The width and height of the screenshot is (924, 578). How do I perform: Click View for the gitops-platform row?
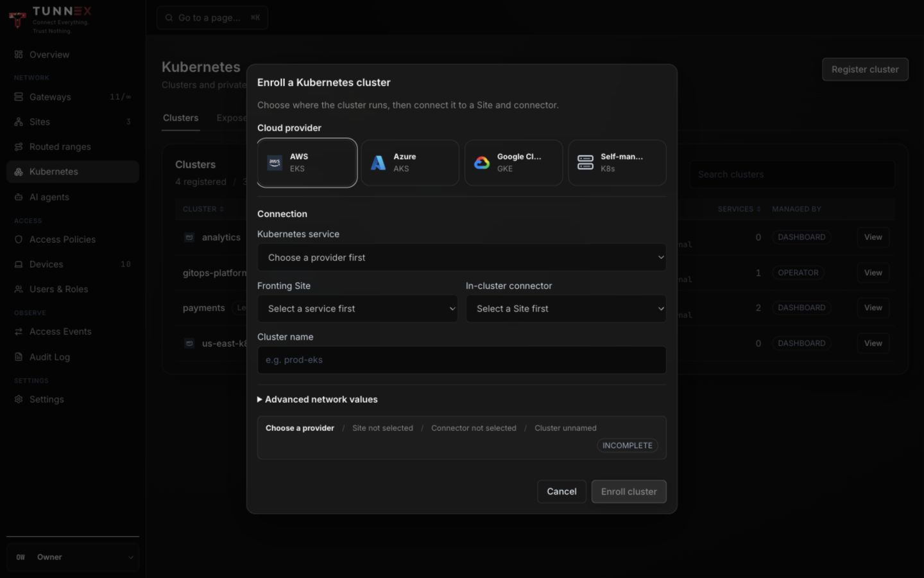pyautogui.click(x=873, y=273)
